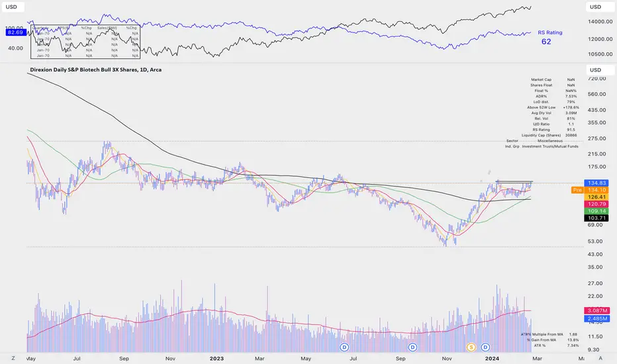Click the 'Sector' Miscellaneous row
The image size is (617, 364).
534,140
